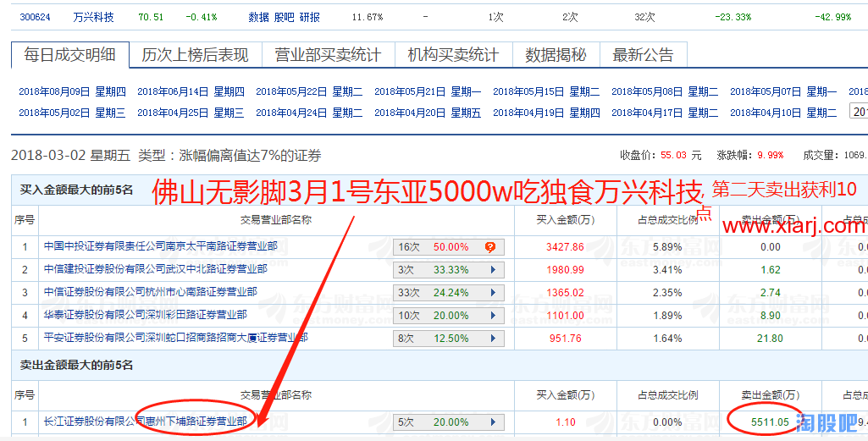Click the orange question-mark icon on 16次 row
The width and height of the screenshot is (868, 441).
490,247
